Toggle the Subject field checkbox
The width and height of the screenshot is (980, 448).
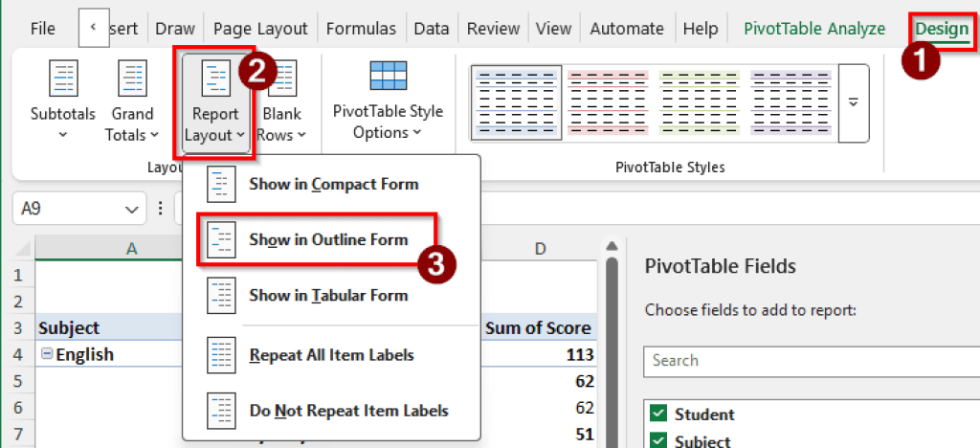tap(657, 440)
